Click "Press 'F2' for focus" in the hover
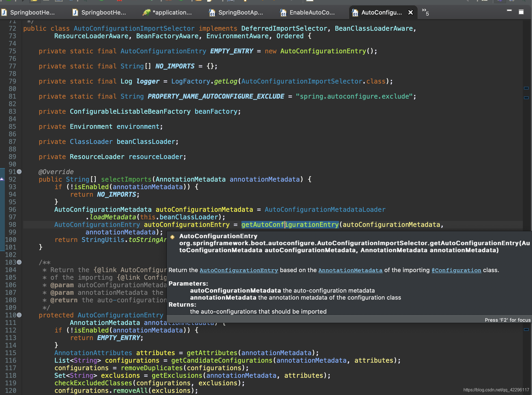 [508, 320]
